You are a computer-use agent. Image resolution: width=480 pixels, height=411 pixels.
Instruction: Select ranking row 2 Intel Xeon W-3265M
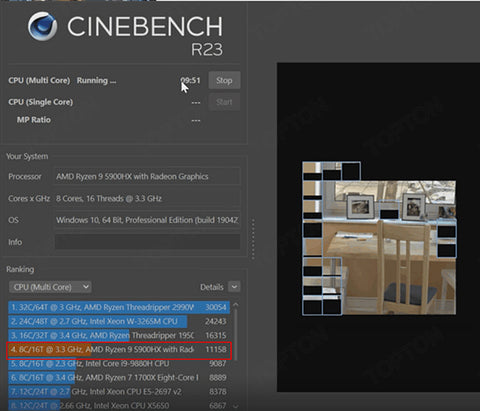click(x=119, y=321)
